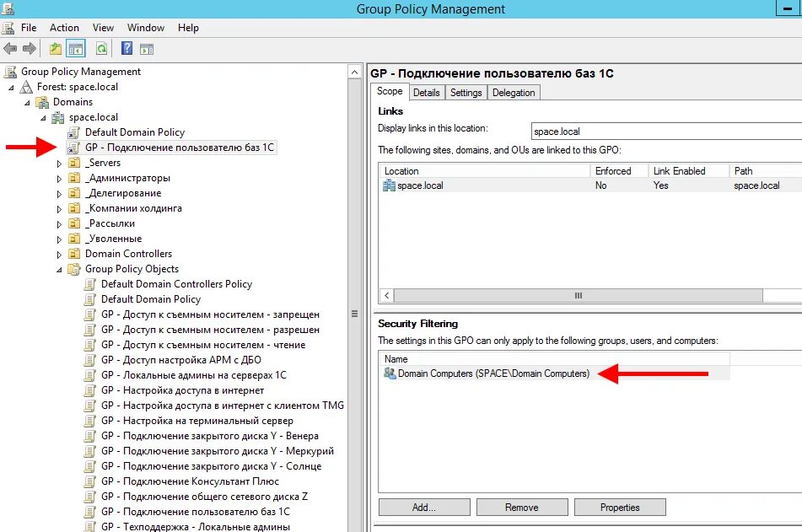Click the Up one level folder icon
Viewport: 802px width, 532px height.
(56, 49)
